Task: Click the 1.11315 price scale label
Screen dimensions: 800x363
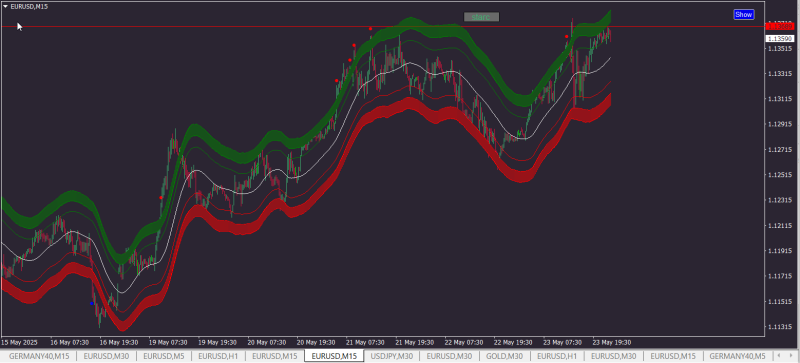Action: coord(780,327)
